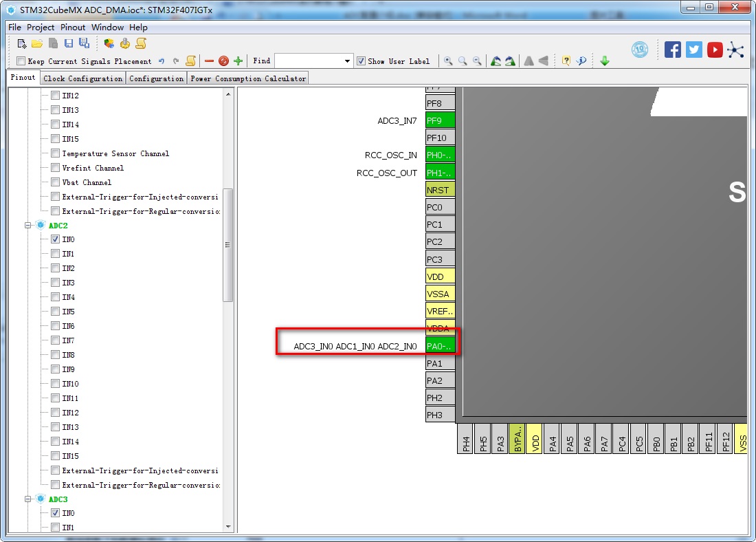Click the bottom PA4 pin
This screenshot has width=756, height=542.
click(552, 438)
